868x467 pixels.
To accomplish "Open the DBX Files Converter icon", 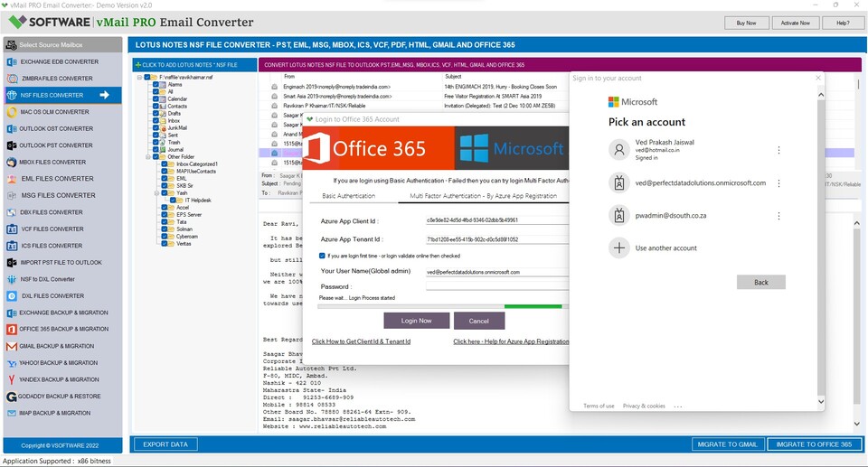I will point(12,212).
